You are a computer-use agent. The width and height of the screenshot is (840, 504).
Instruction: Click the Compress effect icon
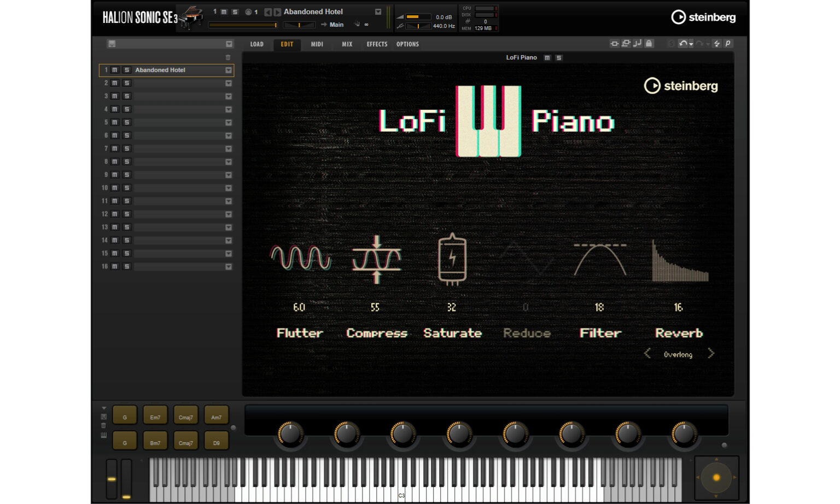coord(376,259)
